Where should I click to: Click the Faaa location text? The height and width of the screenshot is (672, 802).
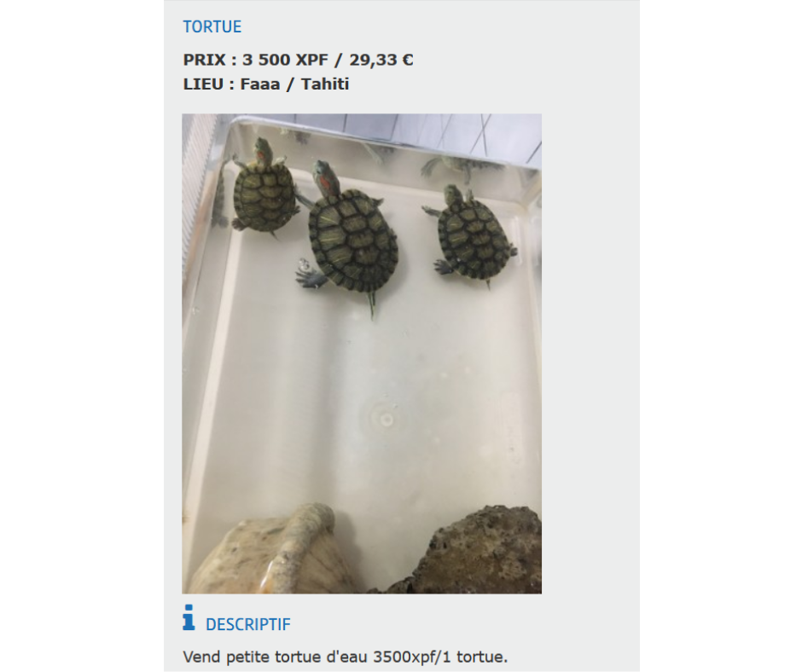(x=260, y=84)
